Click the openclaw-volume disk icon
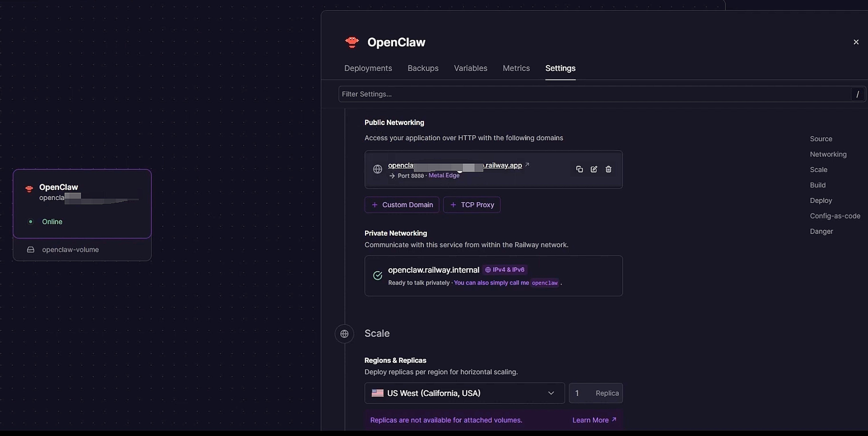This screenshot has width=868, height=436. tap(31, 250)
